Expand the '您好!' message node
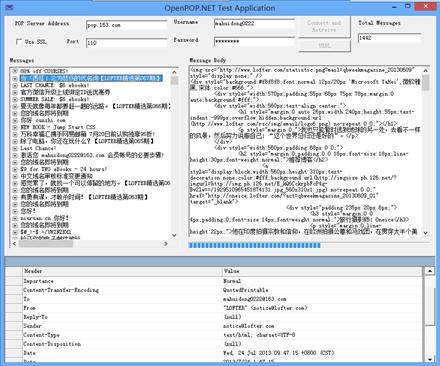Viewport: 440px width, 366px height. [x=15, y=211]
